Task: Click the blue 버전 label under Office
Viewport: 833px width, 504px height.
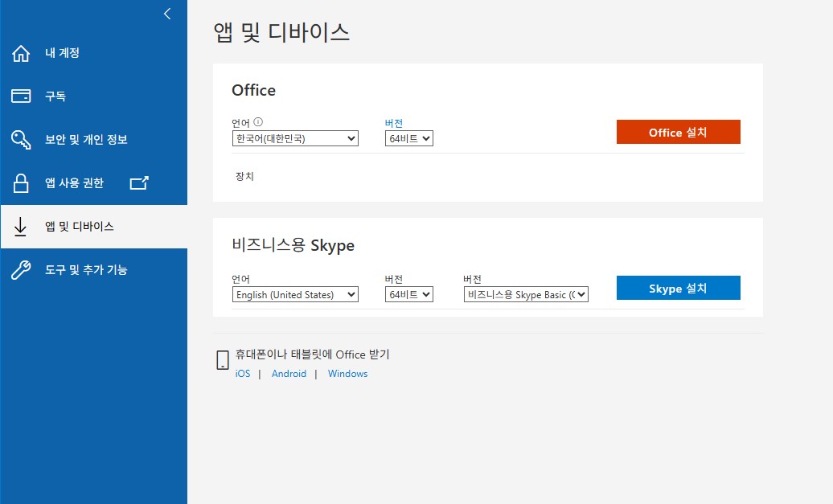Action: [x=394, y=123]
